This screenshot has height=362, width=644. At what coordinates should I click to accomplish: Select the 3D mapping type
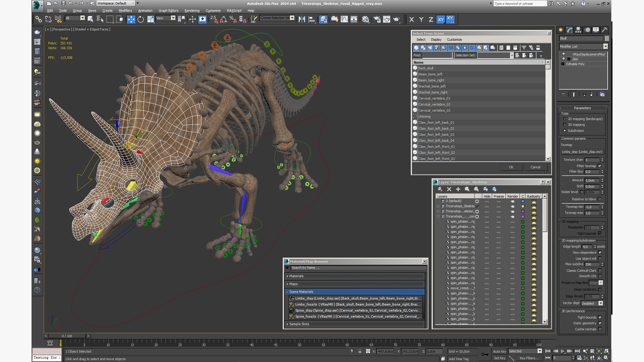(565, 125)
